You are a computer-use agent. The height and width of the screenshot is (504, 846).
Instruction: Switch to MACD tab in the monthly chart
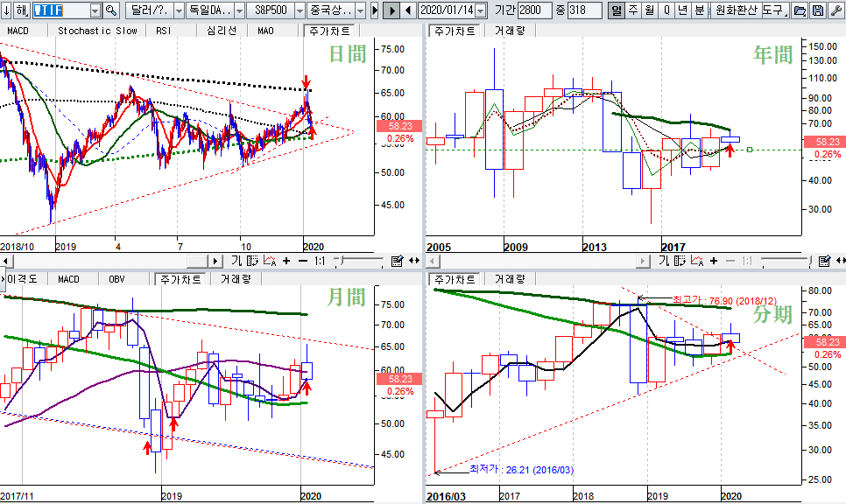click(x=68, y=278)
